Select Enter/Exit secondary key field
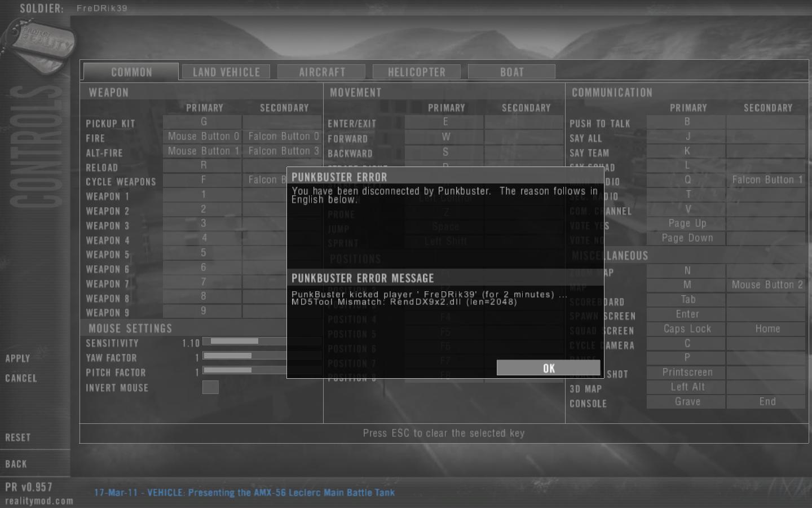 524,122
